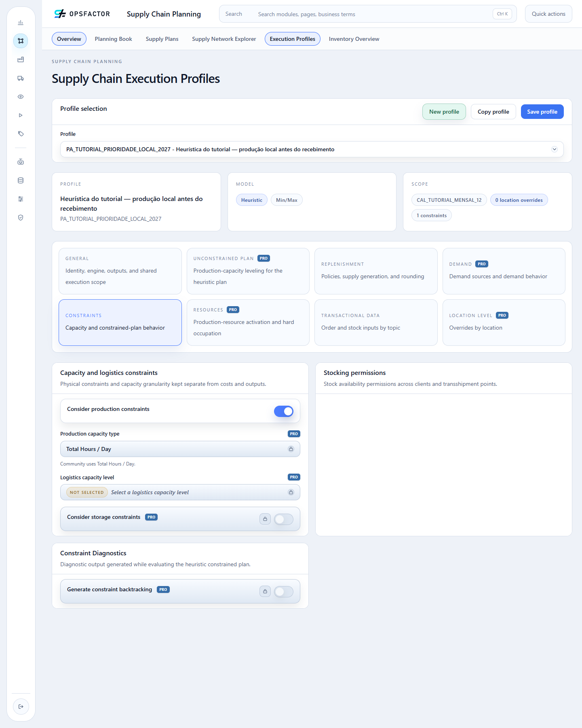Select the Overview tab
This screenshot has height=728, width=582.
tap(69, 39)
